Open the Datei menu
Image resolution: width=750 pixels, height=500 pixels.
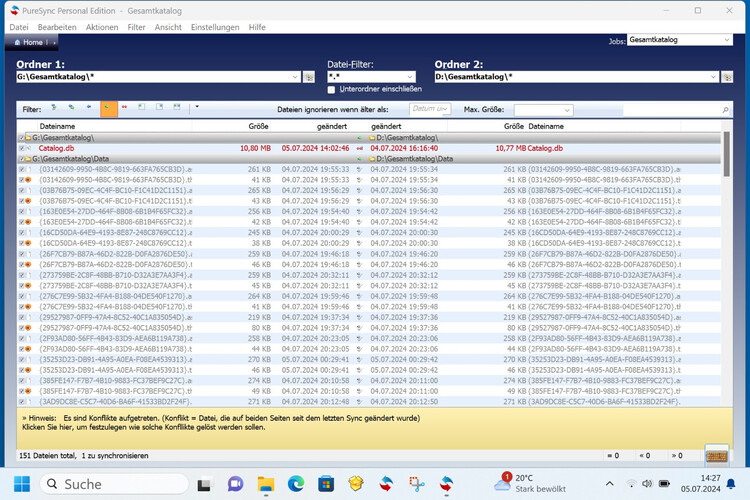click(19, 27)
